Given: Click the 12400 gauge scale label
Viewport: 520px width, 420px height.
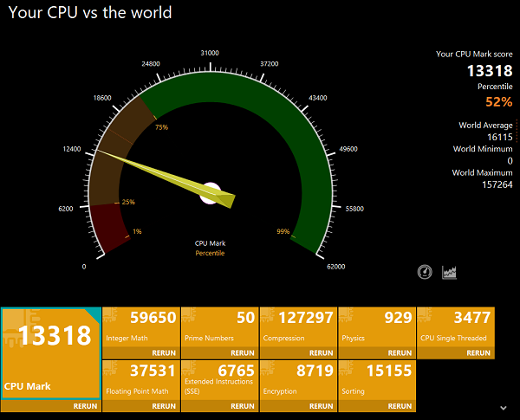Looking at the screenshot, I should click(x=72, y=149).
